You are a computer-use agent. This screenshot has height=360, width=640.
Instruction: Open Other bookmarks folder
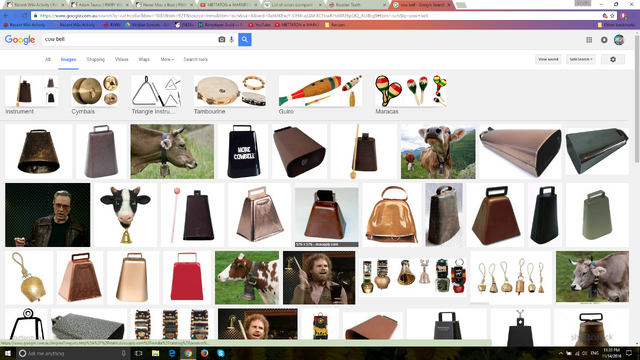(616, 25)
